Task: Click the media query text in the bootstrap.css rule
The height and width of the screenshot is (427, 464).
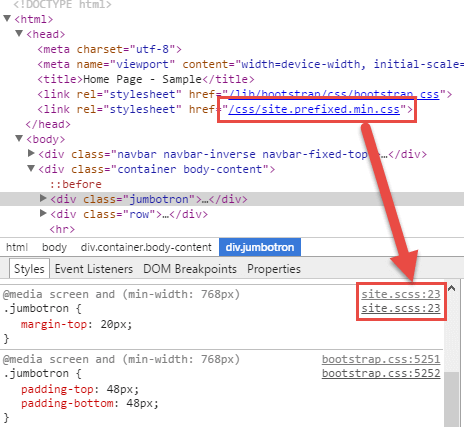Action: click(121, 359)
